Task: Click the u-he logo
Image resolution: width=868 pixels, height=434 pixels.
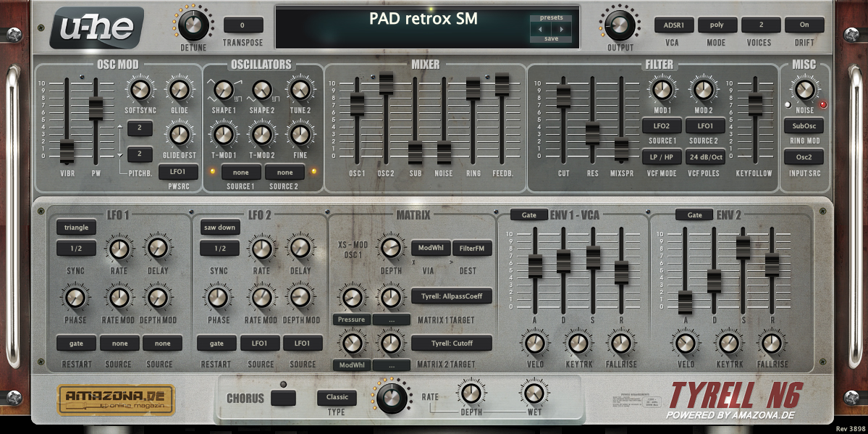Action: [x=97, y=28]
